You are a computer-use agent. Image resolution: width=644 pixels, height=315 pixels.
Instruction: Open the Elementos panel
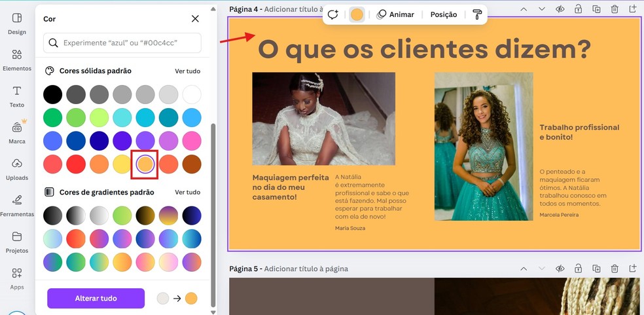point(17,60)
